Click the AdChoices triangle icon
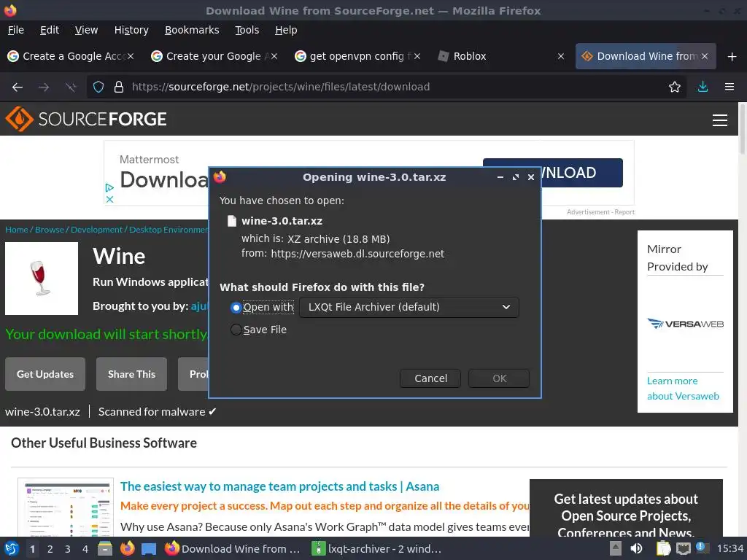This screenshot has width=747, height=560. coord(109,187)
